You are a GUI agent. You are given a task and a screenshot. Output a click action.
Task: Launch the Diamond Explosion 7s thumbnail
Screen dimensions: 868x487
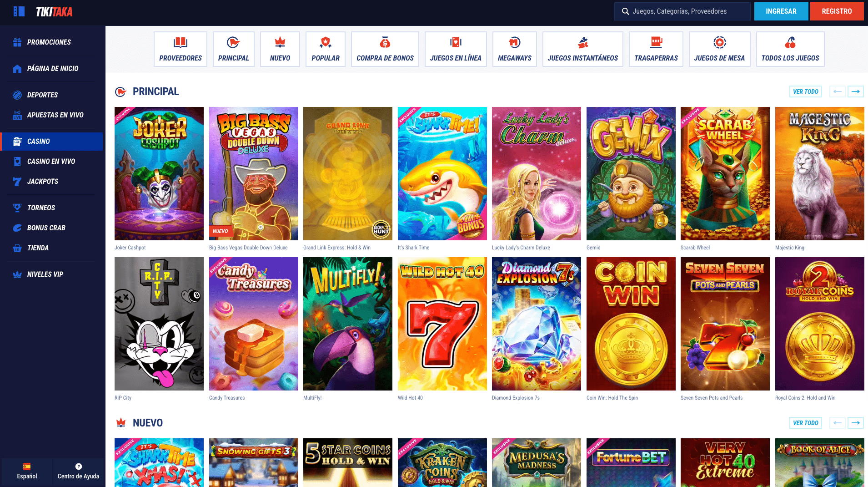pos(537,324)
